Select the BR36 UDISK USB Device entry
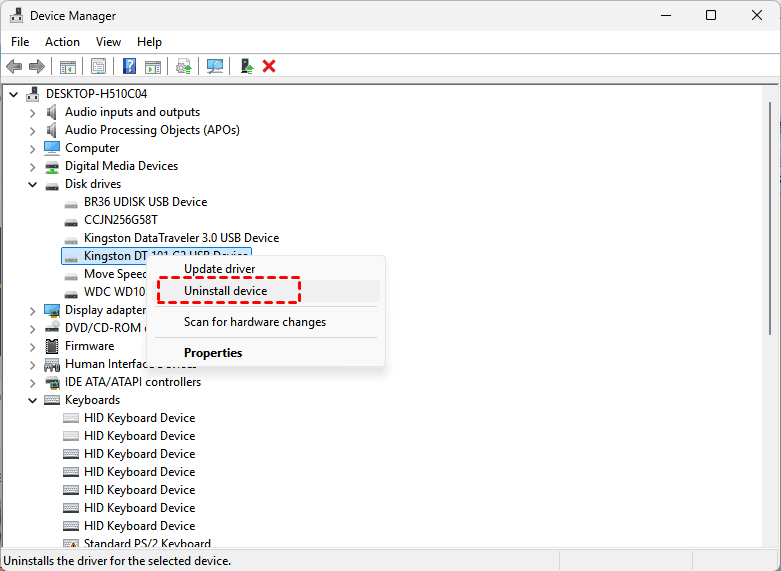The width and height of the screenshot is (781, 571). pos(145,202)
